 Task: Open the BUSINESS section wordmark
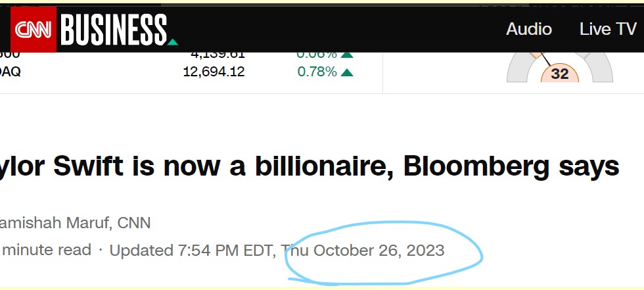point(113,30)
